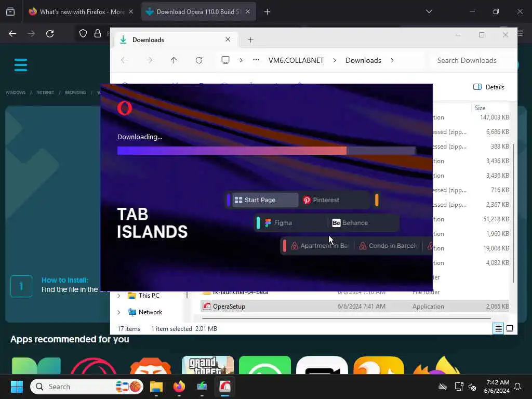Open File Explorer from the taskbar
Screen dimensions: 532x399
click(156, 387)
